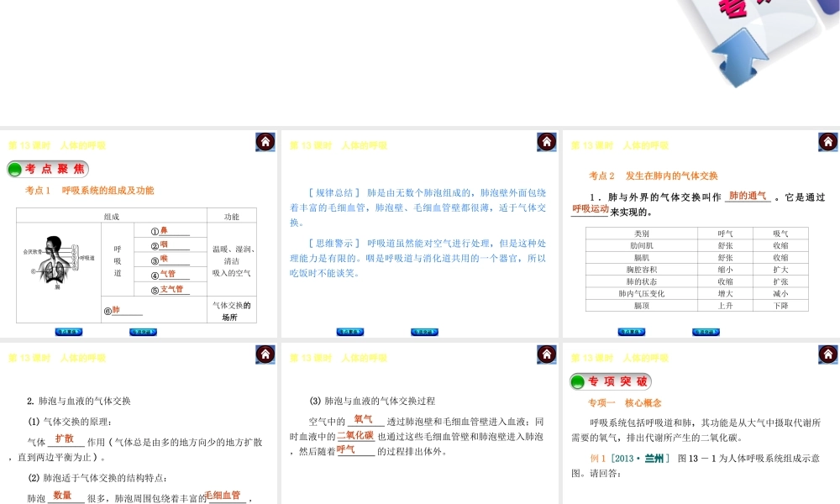Viewport: 840px width, 504px height.
Task: Click home icon on 规律总结 slide
Action: coord(547,142)
